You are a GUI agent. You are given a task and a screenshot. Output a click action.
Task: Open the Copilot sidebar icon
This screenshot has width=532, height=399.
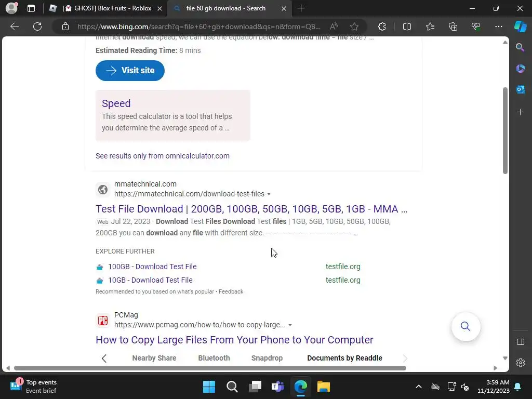coord(521,26)
